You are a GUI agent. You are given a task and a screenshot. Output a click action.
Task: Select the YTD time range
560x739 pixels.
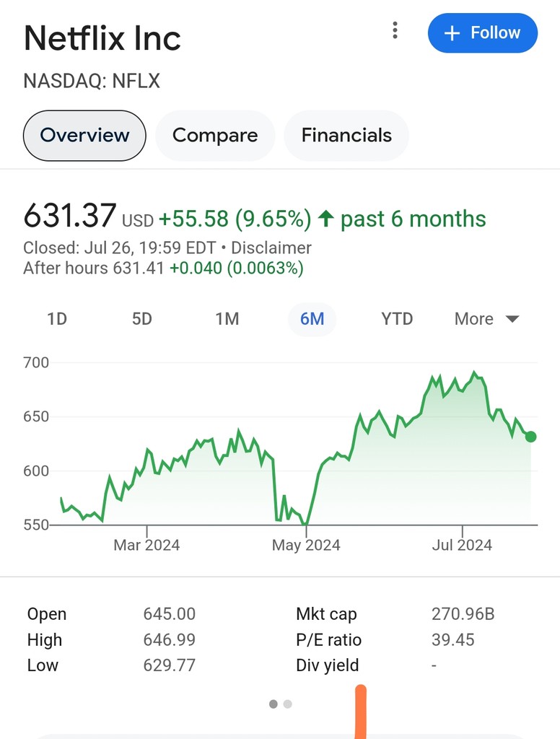click(x=397, y=319)
